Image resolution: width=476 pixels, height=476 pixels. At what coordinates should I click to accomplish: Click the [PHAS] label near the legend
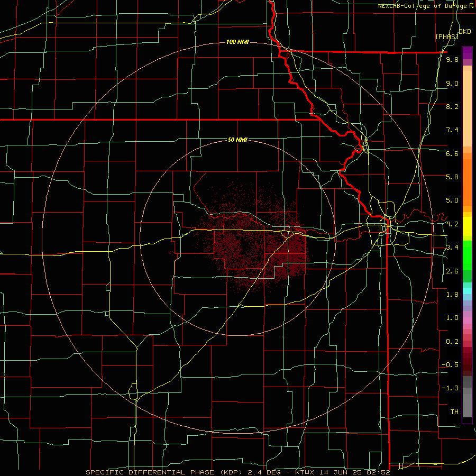point(447,36)
